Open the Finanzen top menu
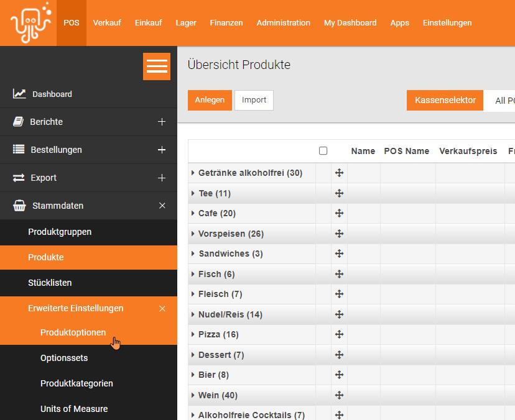 226,22
